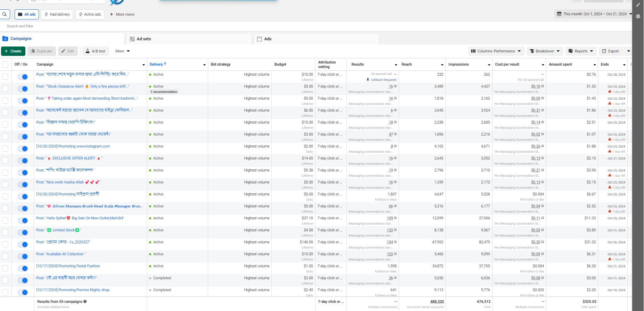Open the Reports dropdown
Screen dimensions: 644x311
tap(581, 51)
